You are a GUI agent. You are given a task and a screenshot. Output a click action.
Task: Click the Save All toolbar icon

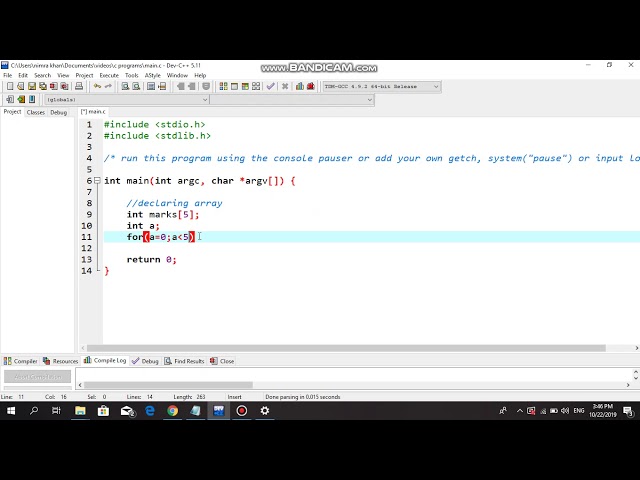pyautogui.click(x=42, y=86)
